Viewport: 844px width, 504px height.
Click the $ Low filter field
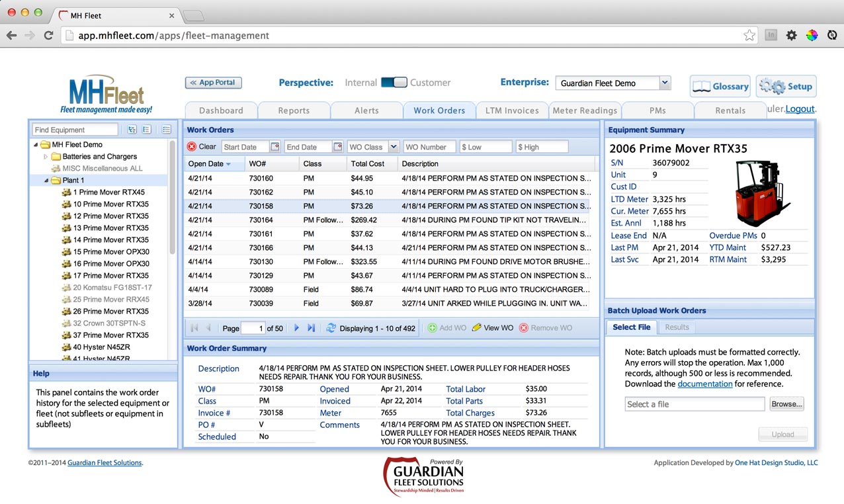click(485, 147)
